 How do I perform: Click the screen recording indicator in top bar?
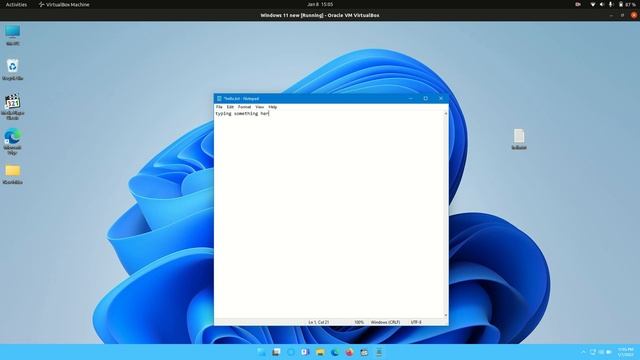pos(578,4)
